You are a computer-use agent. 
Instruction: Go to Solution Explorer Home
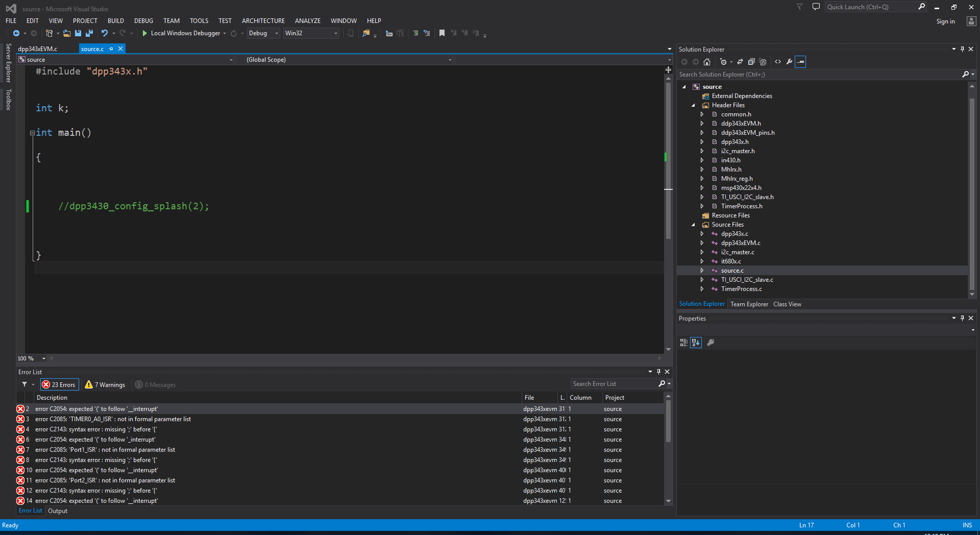[707, 62]
